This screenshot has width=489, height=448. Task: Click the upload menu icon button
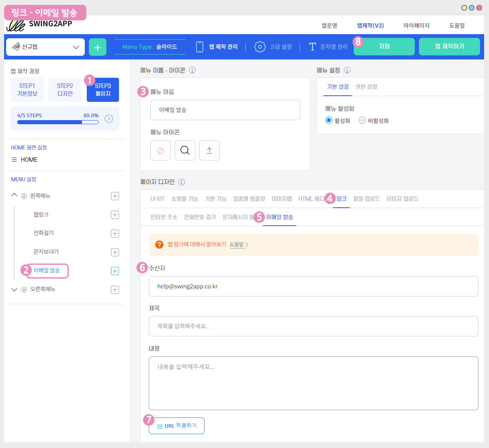tap(209, 150)
